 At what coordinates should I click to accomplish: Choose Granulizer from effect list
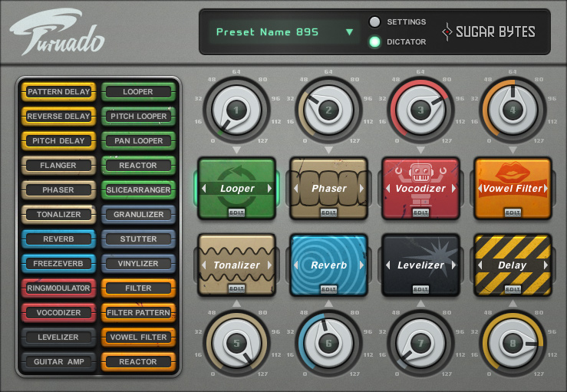coord(139,215)
